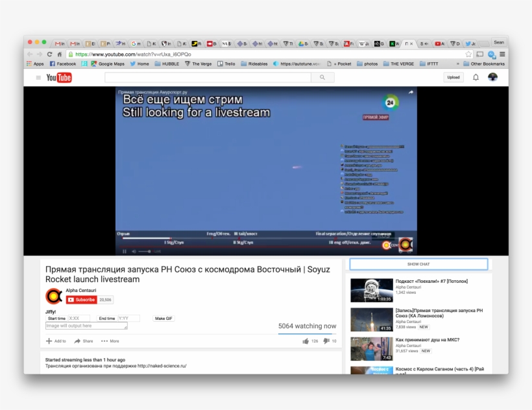The height and width of the screenshot is (410, 532).
Task: Open YouTube notifications bell
Action: tap(476, 77)
